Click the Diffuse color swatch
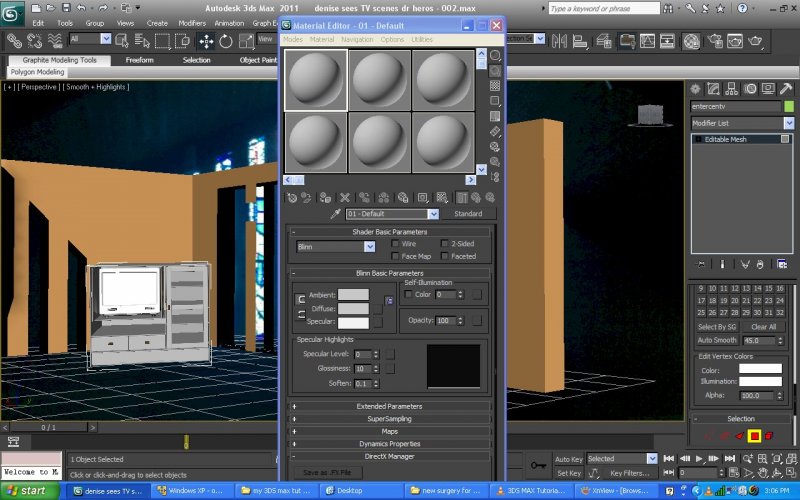Viewport: 800px width, 500px height. pos(353,309)
